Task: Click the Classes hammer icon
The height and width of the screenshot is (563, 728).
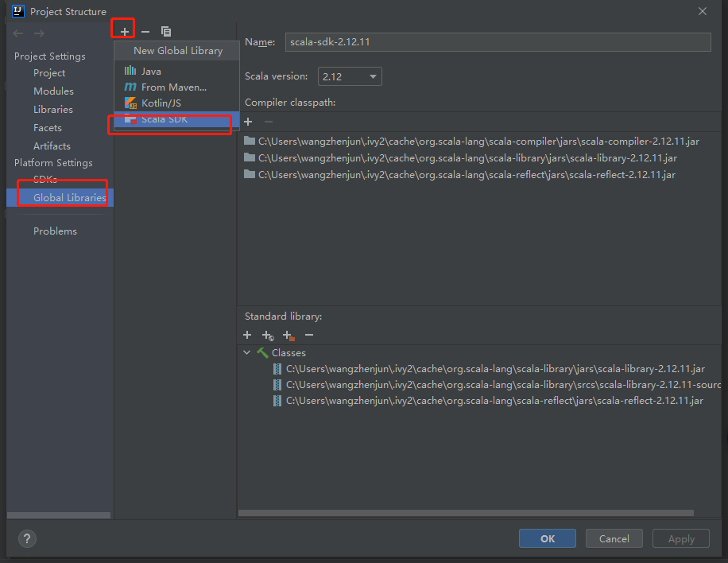Action: point(262,353)
